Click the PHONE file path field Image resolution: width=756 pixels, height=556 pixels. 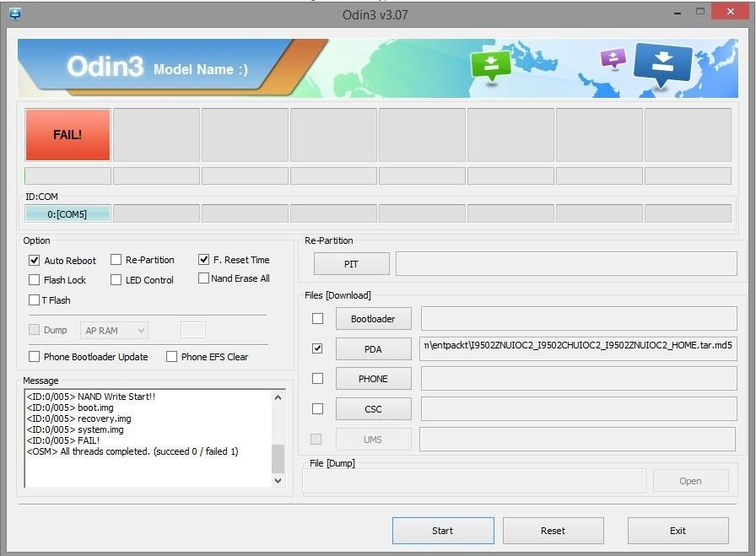(x=579, y=379)
